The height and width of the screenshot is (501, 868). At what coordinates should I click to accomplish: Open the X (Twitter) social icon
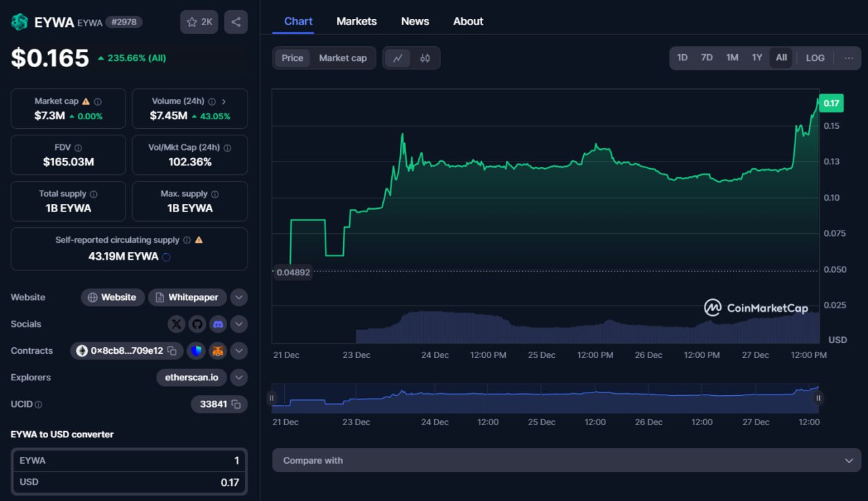pos(176,324)
